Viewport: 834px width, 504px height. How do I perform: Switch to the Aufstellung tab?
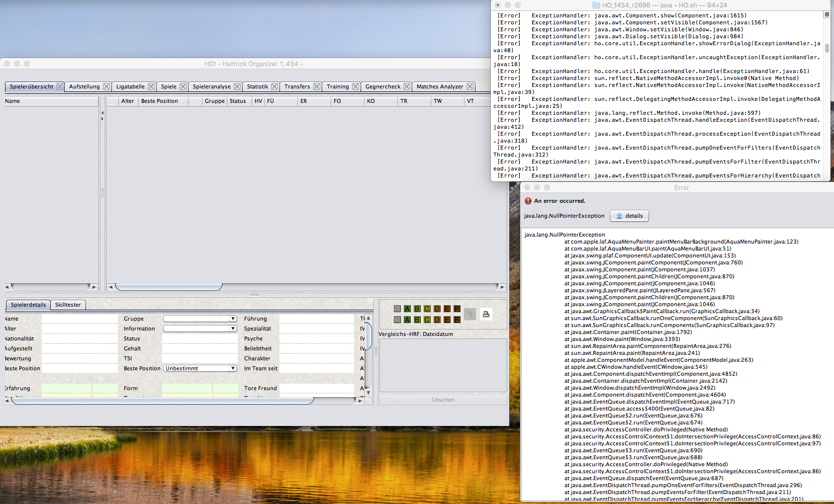(x=84, y=86)
